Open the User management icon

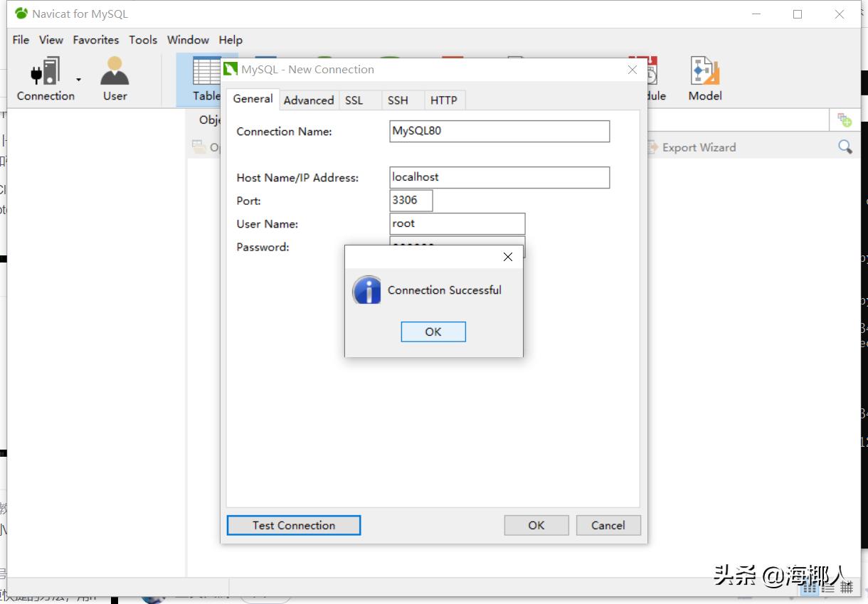click(115, 73)
